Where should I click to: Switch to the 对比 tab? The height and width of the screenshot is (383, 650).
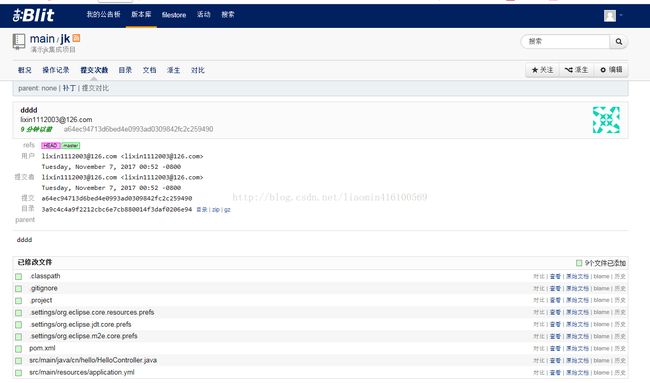(x=198, y=70)
